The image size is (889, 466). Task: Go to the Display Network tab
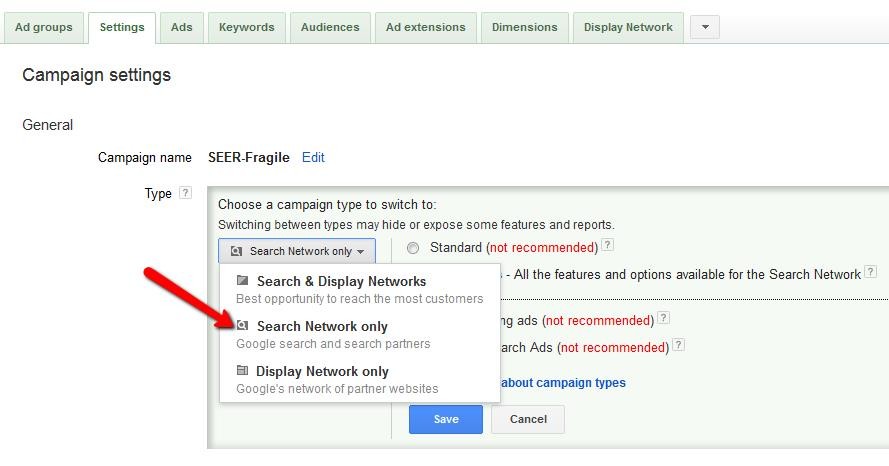tap(628, 28)
